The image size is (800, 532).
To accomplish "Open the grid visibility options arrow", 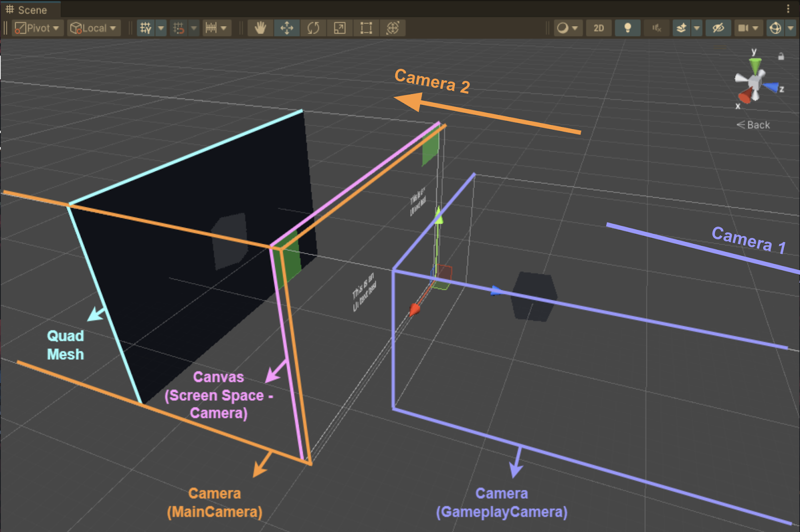I will [161, 28].
